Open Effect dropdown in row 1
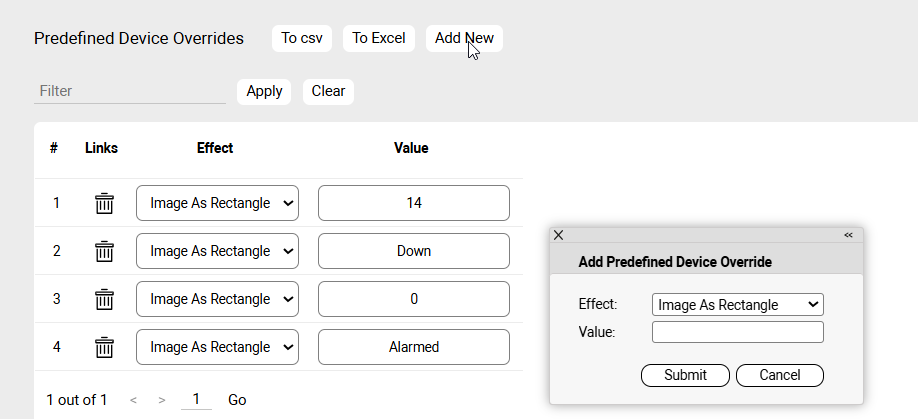The height and width of the screenshot is (419, 918). coord(217,203)
